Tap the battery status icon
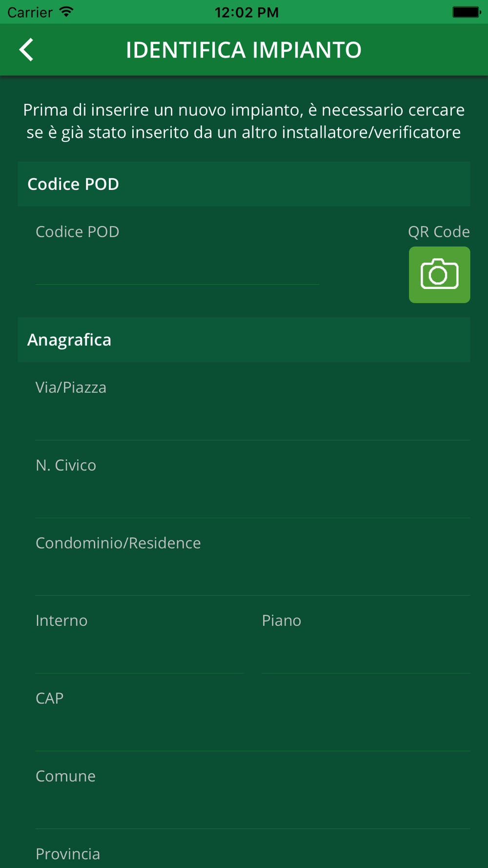The height and width of the screenshot is (868, 488). (x=467, y=12)
